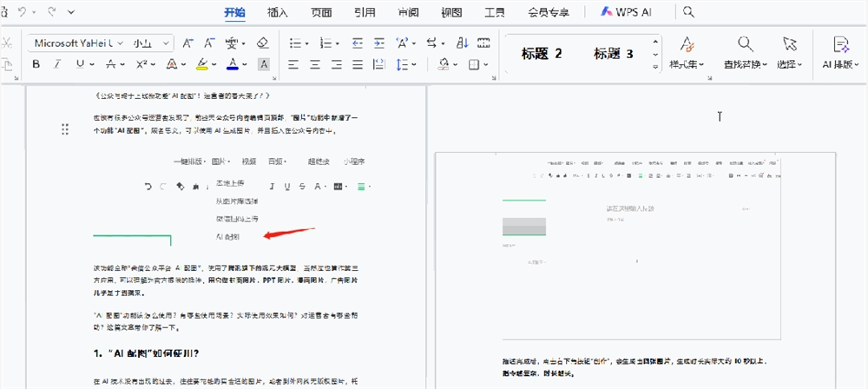Switch to the 审阅 tab
Screen dimensions: 868x389
point(408,12)
